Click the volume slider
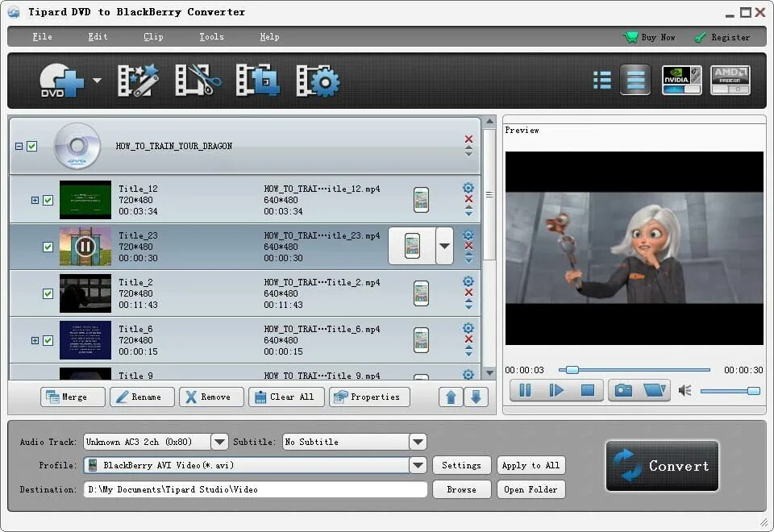The height and width of the screenshot is (532, 774). 730,391
